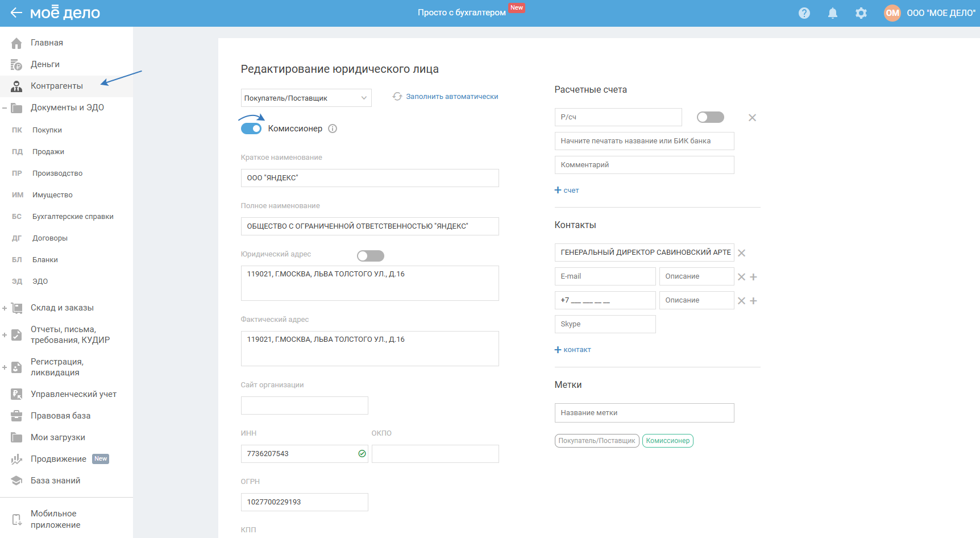This screenshot has width=980, height=538.
Task: Add a new bank account via + счет
Action: point(567,191)
